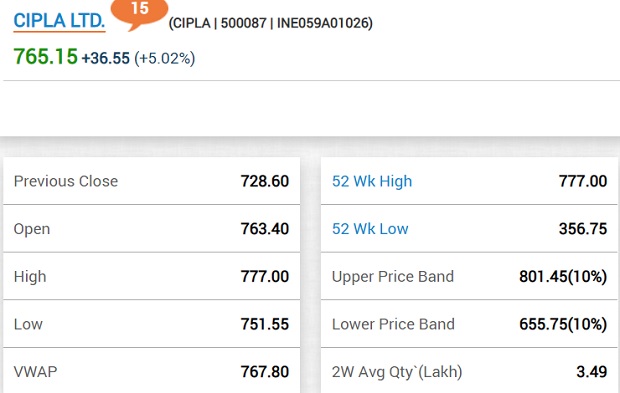Select the current price 765.15
Screen dimensions: 620x393
pyautogui.click(x=45, y=57)
